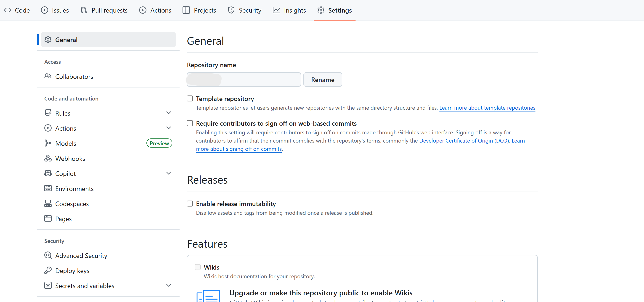Viewport: 644px width, 302px height.
Task: Click the Deploy keys key icon
Action: coord(48,270)
